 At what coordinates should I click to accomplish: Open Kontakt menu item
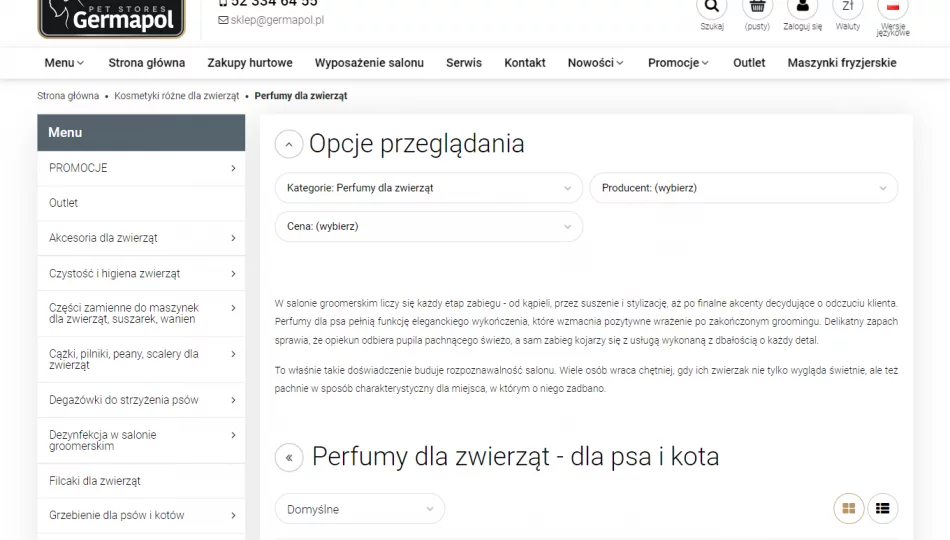(x=525, y=63)
